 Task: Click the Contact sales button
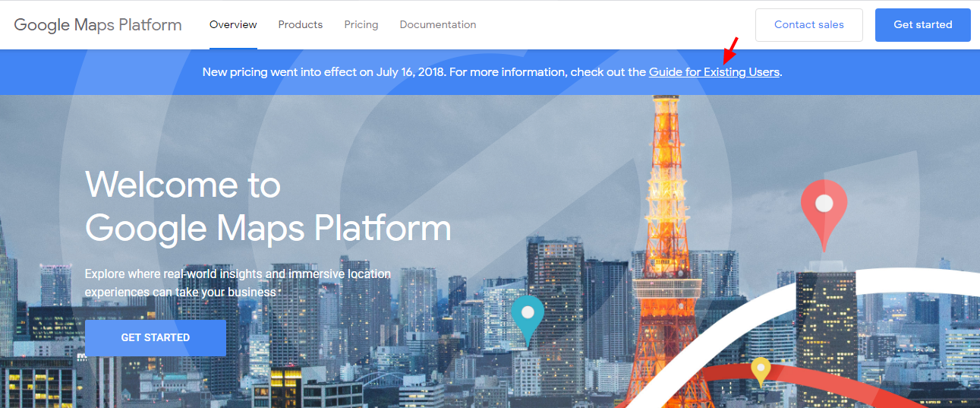809,24
